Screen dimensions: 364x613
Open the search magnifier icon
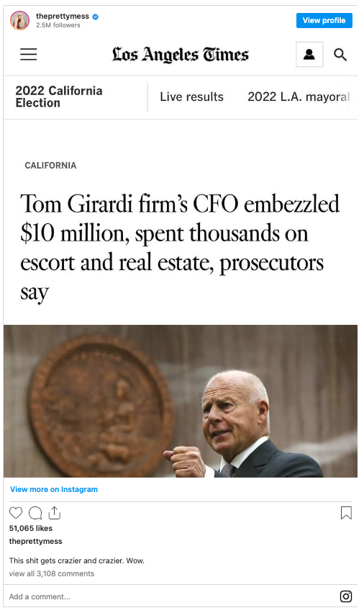[x=340, y=55]
